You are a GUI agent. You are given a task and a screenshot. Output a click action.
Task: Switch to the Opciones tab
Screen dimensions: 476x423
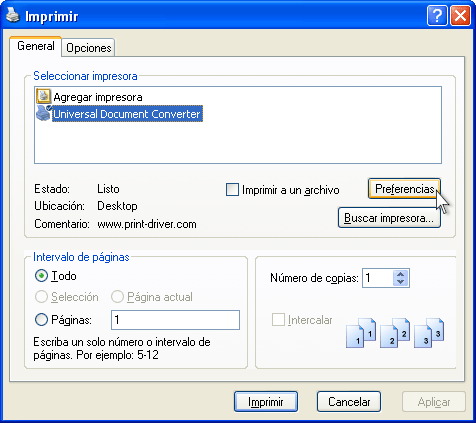point(89,48)
